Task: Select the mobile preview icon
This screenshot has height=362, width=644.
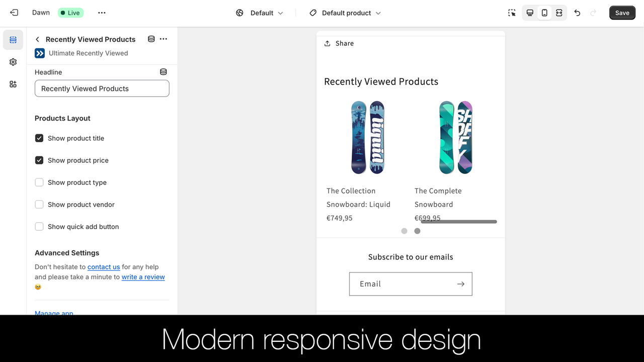Action: (x=544, y=13)
